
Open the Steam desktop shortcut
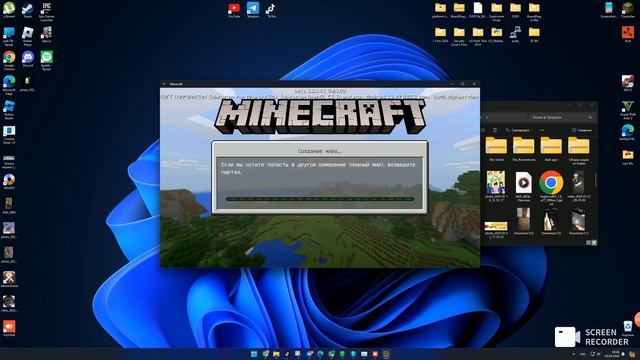(x=27, y=9)
